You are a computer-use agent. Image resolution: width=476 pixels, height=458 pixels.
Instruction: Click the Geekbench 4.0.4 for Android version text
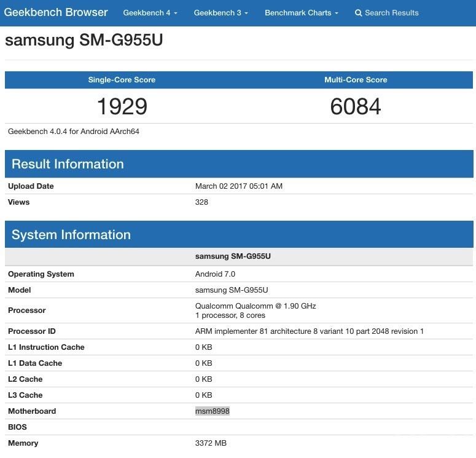(x=74, y=132)
